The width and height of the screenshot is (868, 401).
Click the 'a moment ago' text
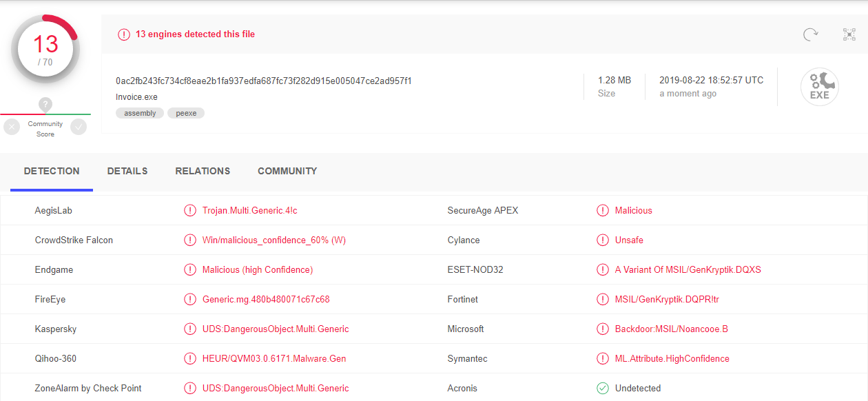click(x=688, y=94)
